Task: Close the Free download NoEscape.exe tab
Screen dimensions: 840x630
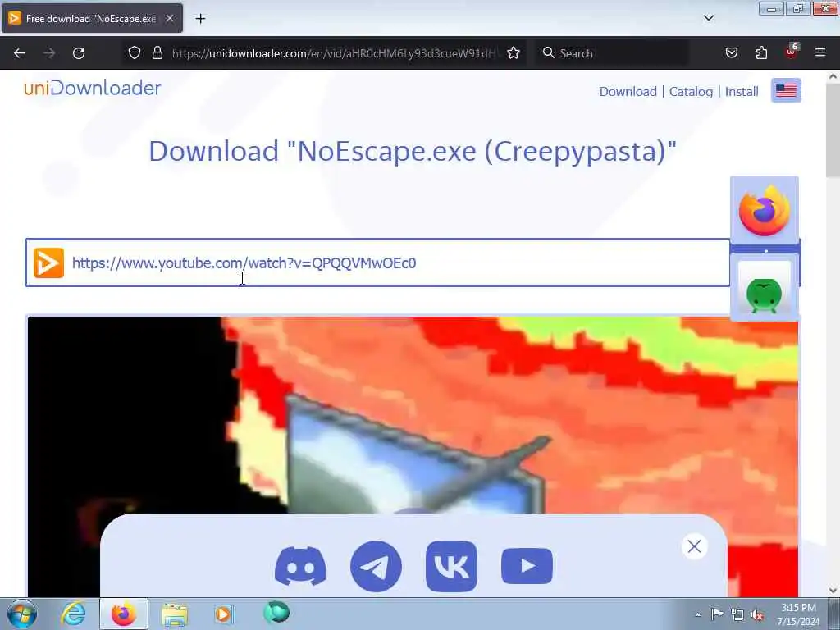Action: click(169, 18)
